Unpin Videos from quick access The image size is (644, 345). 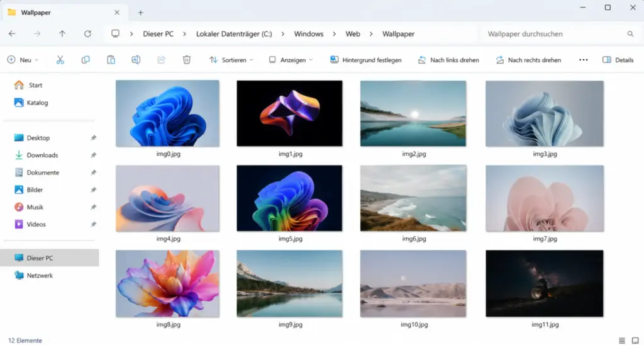point(94,224)
